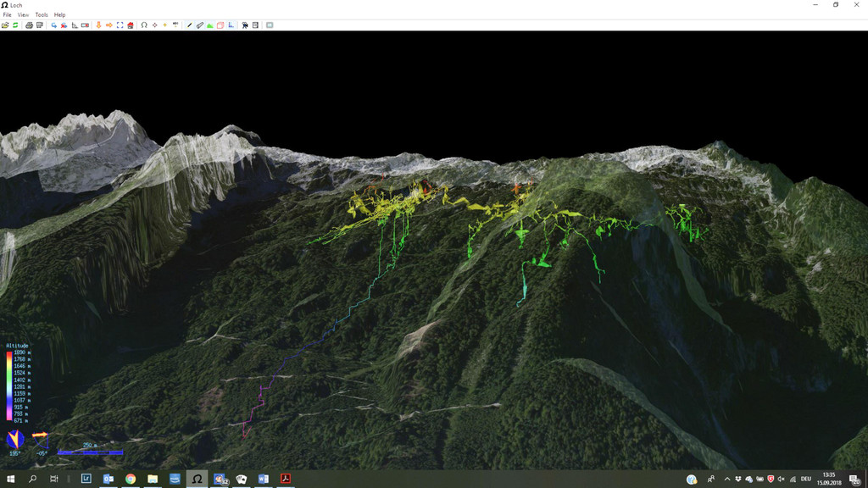Click the open file folder icon

(5, 25)
